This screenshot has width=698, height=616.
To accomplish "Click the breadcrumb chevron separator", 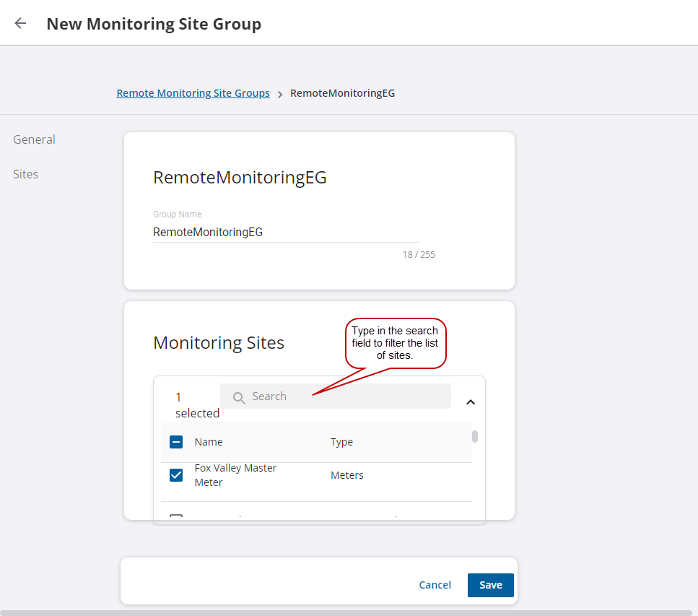I will coord(280,94).
